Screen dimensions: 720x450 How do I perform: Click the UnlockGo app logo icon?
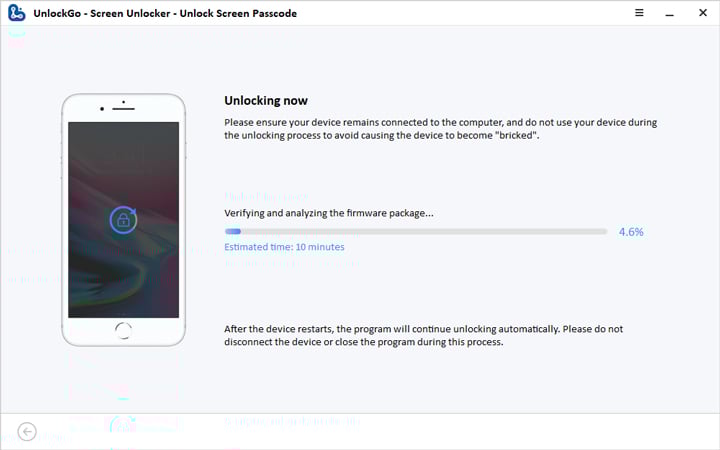pos(17,14)
